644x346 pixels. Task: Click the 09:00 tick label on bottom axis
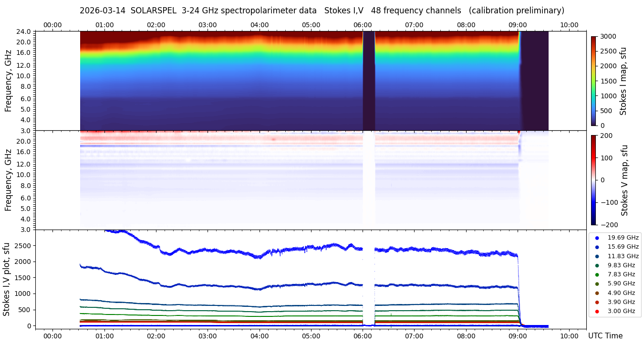point(518,336)
